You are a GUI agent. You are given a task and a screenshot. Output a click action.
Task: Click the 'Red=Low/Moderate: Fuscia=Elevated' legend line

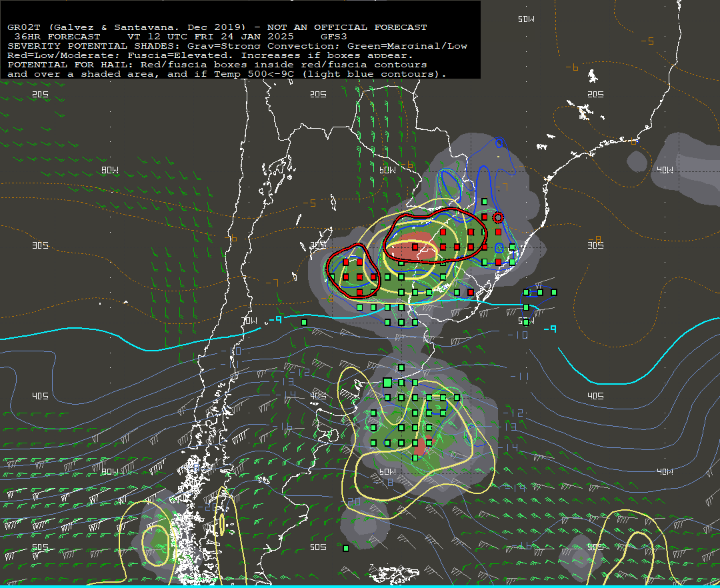click(210, 55)
